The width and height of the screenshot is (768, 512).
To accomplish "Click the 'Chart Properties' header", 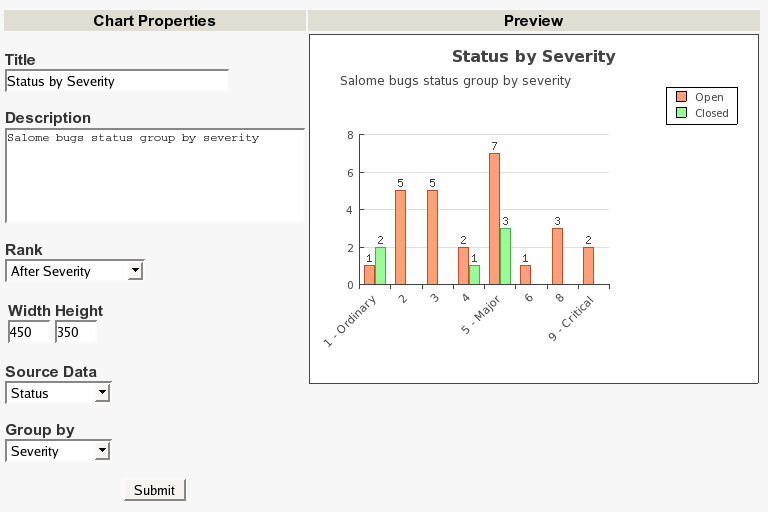I will point(154,21).
